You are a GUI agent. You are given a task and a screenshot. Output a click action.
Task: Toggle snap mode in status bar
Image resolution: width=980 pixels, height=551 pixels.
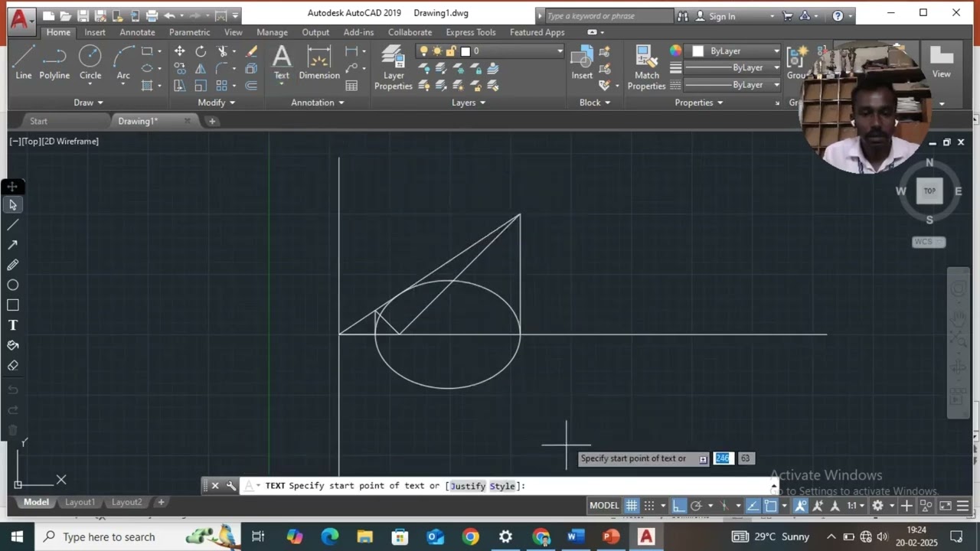[x=649, y=505]
